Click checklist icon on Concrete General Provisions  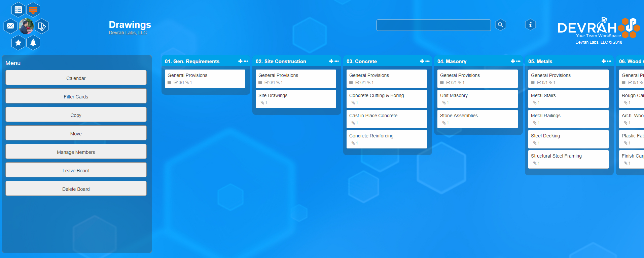coord(357,83)
